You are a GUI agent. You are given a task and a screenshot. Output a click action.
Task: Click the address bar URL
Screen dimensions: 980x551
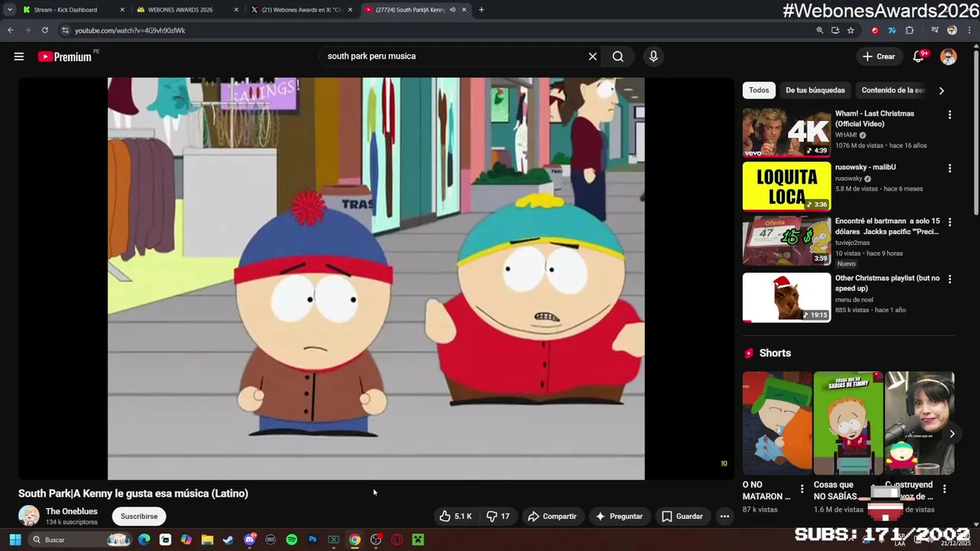pyautogui.click(x=130, y=31)
